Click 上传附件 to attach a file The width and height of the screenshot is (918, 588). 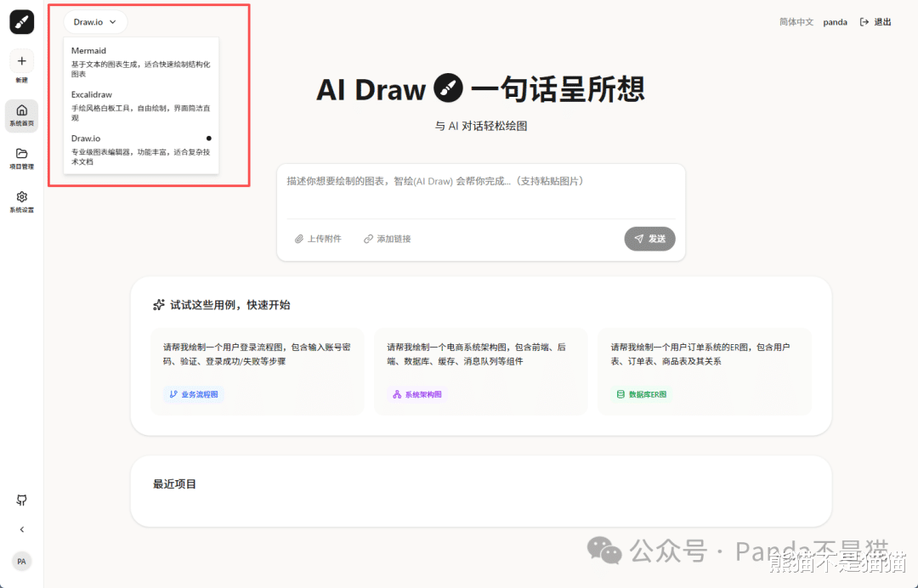[318, 239]
